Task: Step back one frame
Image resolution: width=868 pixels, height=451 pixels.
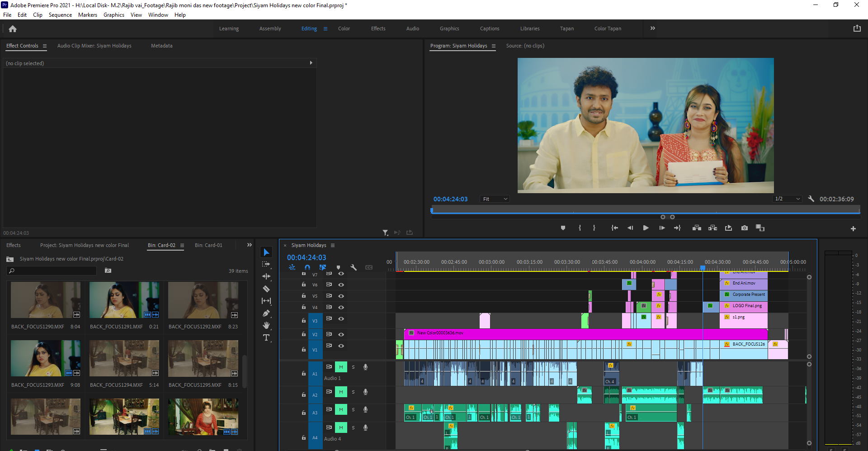Action: click(630, 228)
